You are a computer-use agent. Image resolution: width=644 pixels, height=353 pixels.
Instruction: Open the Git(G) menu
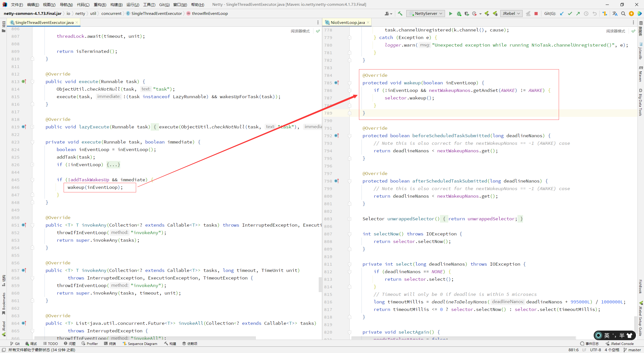[164, 5]
